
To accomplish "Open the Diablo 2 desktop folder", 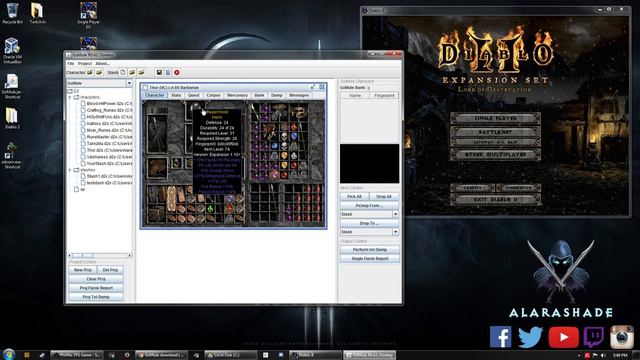I will (12, 119).
